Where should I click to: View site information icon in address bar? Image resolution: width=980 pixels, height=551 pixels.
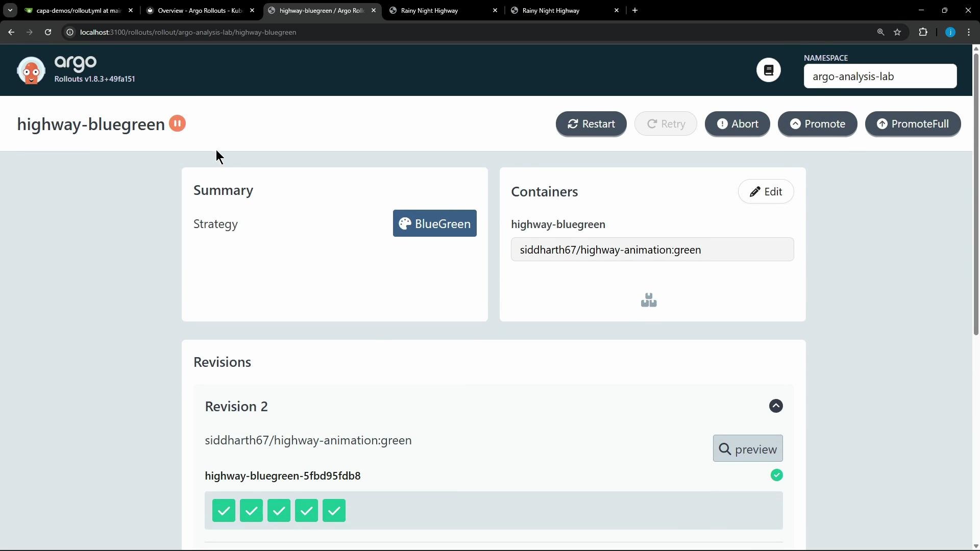[x=70, y=32]
